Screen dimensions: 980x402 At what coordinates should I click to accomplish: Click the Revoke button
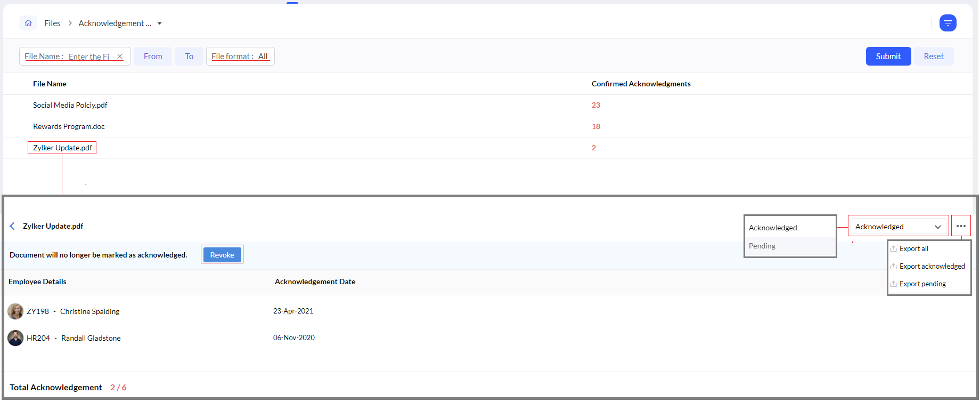tap(222, 255)
